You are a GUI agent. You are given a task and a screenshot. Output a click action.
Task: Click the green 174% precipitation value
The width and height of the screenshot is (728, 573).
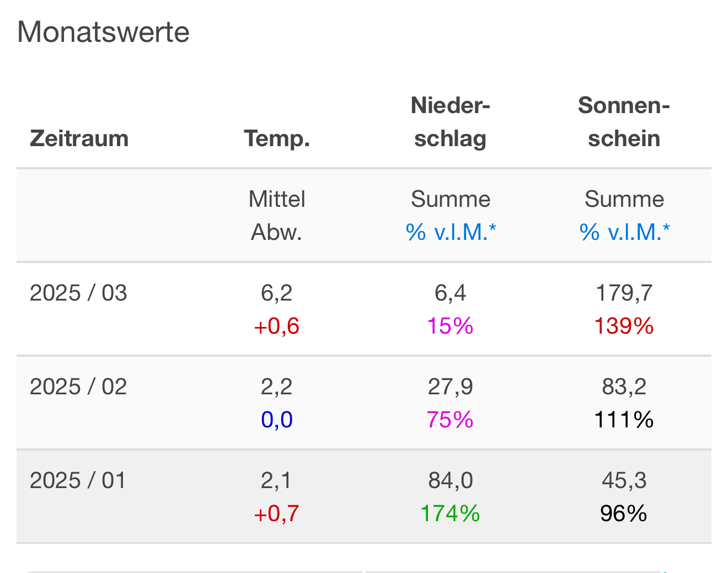450,513
